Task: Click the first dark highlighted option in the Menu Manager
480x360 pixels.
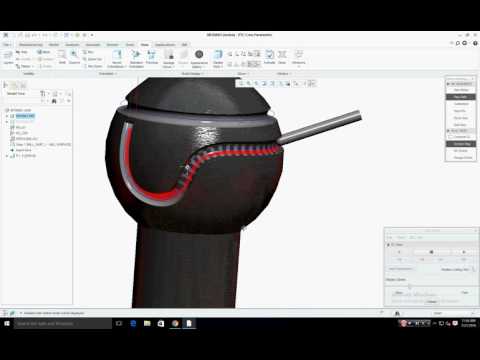Action: click(x=461, y=97)
